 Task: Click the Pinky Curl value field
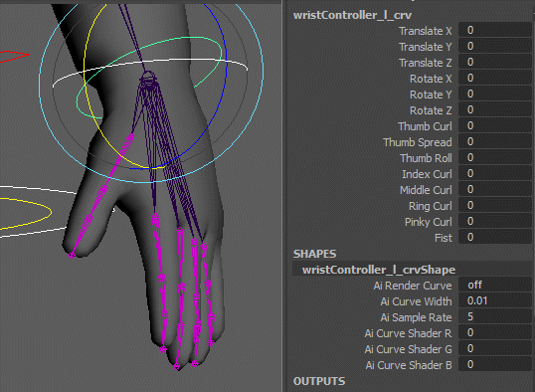coord(495,222)
